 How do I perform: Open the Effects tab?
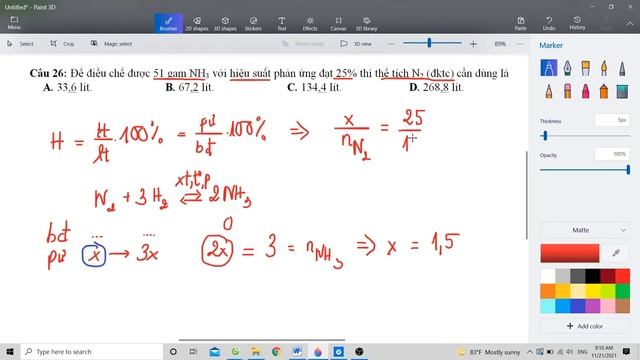(310, 23)
